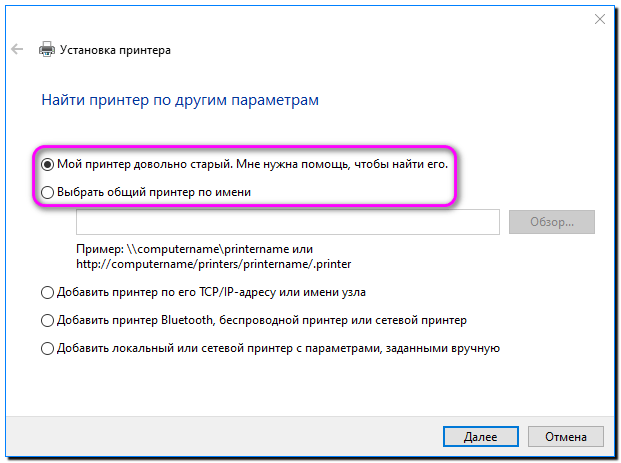Click the 'Установка принтера' window title text
This screenshot has width=621, height=463.
(x=116, y=49)
